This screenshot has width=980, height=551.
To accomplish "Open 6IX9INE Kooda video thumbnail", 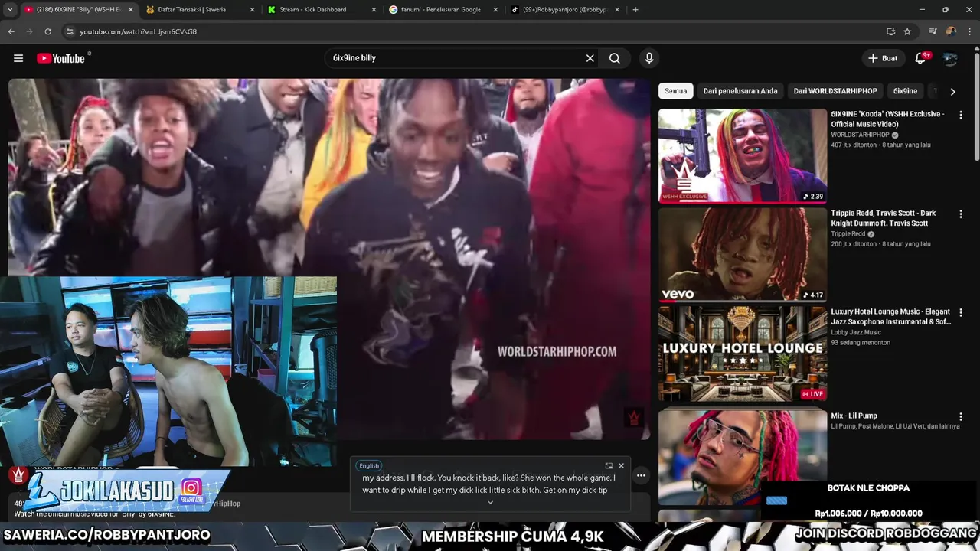I will pos(743,155).
